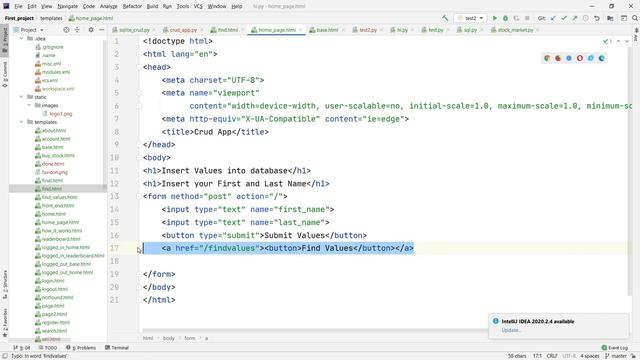Click the Rollback undo arrow icon
640x360 pixels.
(x=597, y=18)
